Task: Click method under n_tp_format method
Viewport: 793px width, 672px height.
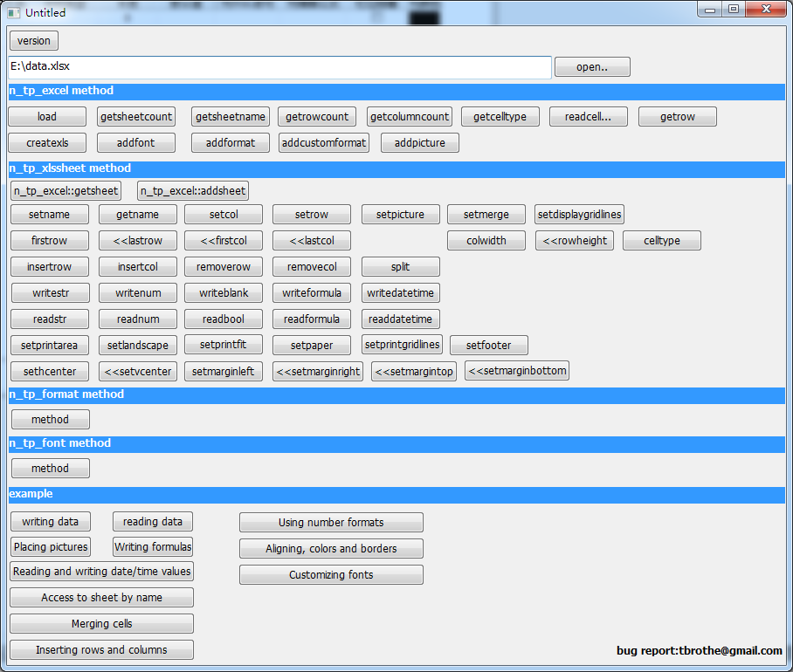Action: tap(50, 419)
